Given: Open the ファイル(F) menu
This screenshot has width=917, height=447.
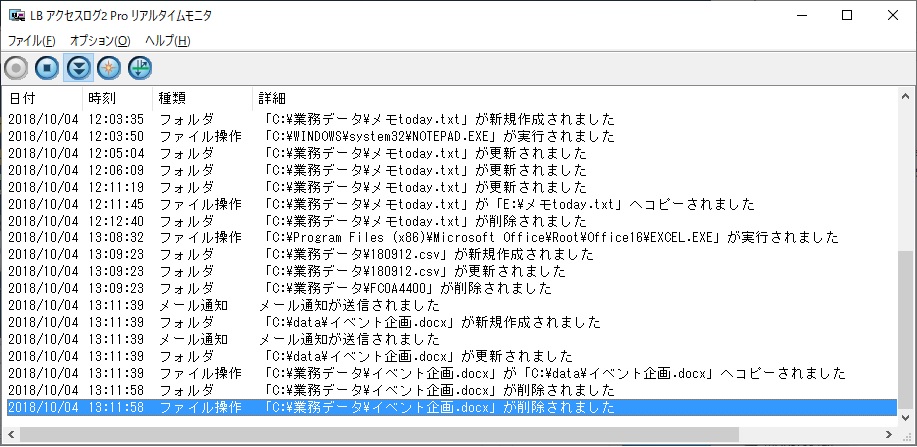Looking at the screenshot, I should [32, 41].
